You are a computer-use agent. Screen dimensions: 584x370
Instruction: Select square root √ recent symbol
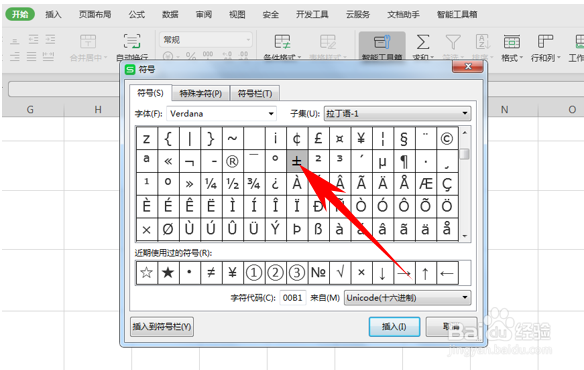340,273
